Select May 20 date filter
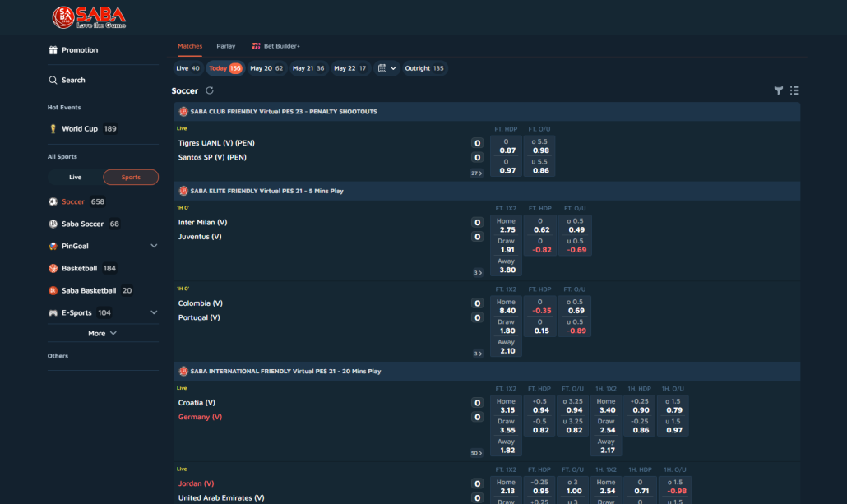 (266, 68)
